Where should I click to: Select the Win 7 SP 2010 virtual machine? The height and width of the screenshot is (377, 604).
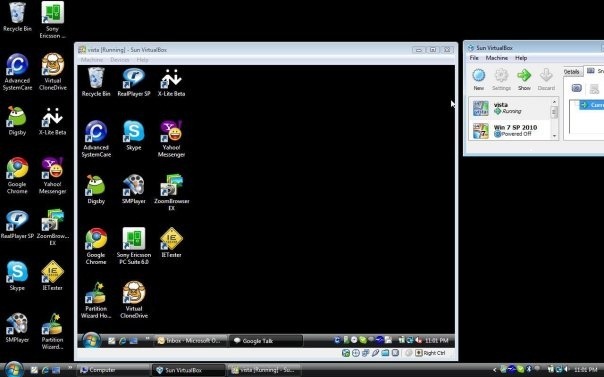pos(510,130)
